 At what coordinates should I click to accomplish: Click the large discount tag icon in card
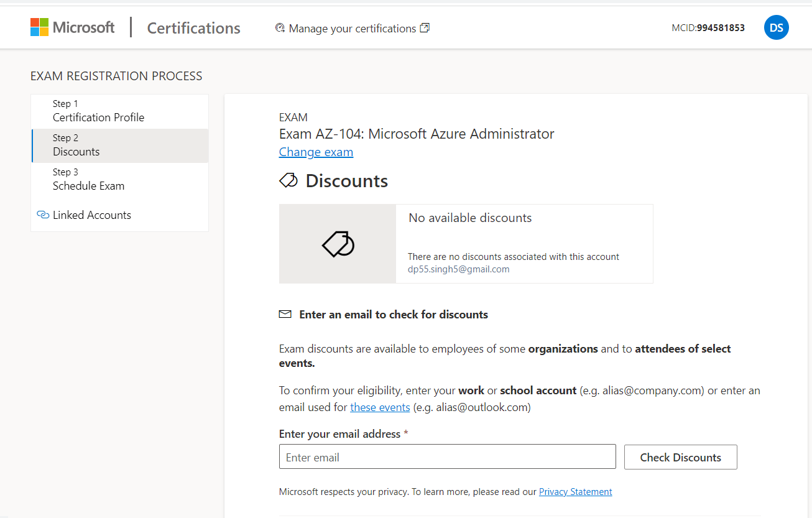(x=338, y=244)
